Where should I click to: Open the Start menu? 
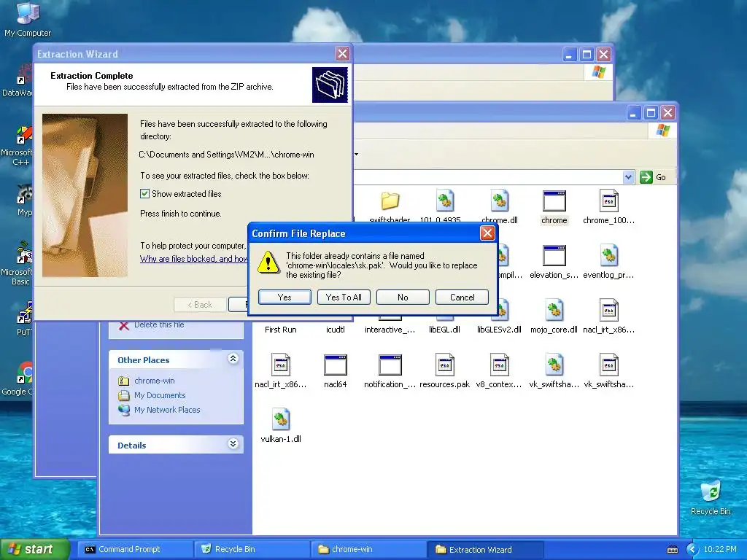(x=35, y=549)
